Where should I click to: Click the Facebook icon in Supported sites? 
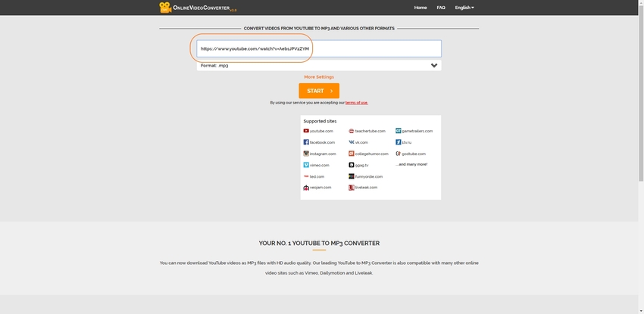(306, 142)
